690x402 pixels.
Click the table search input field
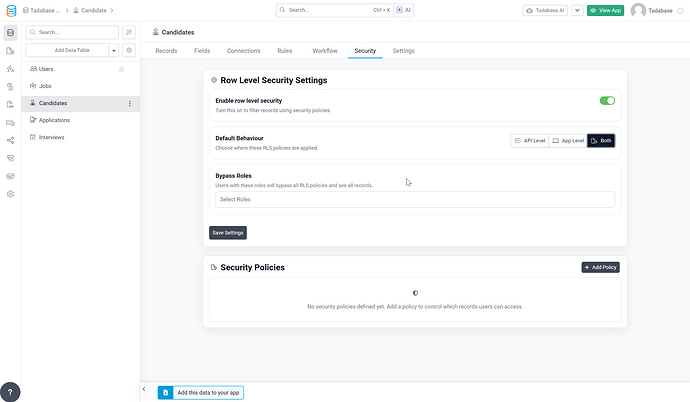tap(72, 32)
